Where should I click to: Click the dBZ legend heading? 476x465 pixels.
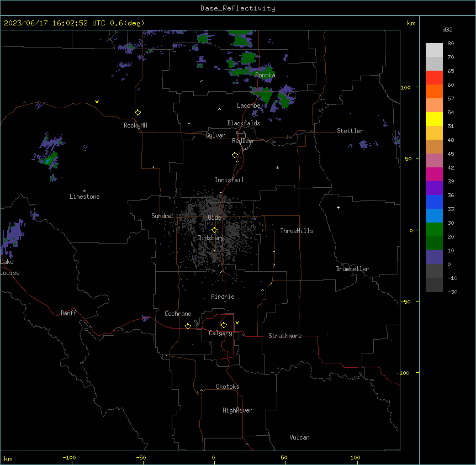447,29
